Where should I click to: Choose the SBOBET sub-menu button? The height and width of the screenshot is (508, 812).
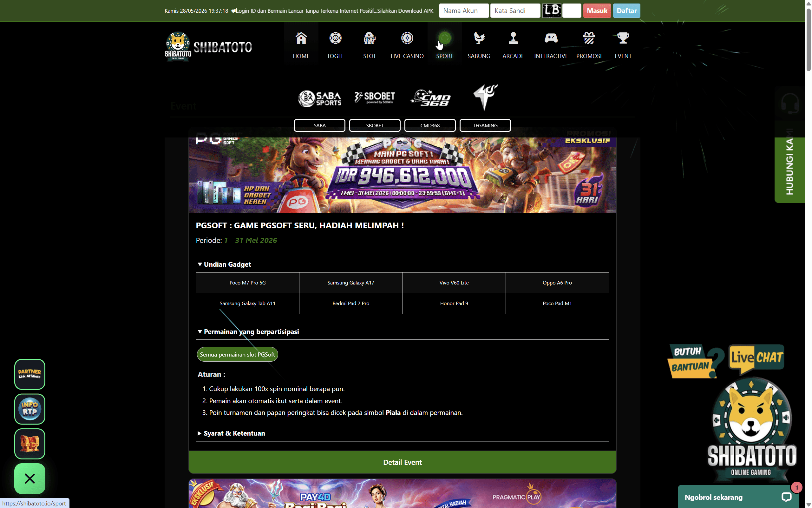click(375, 125)
